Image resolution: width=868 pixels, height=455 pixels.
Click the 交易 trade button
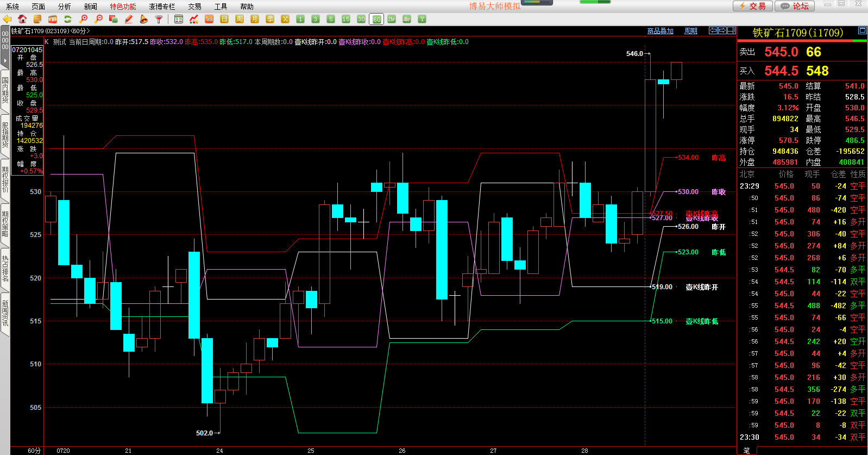pyautogui.click(x=752, y=6)
